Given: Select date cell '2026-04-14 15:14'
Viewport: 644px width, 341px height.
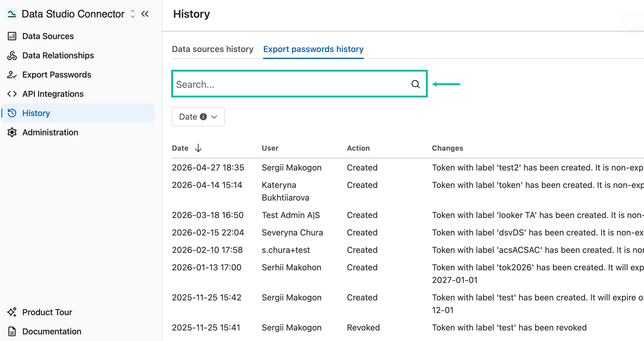Looking at the screenshot, I should click(x=207, y=185).
